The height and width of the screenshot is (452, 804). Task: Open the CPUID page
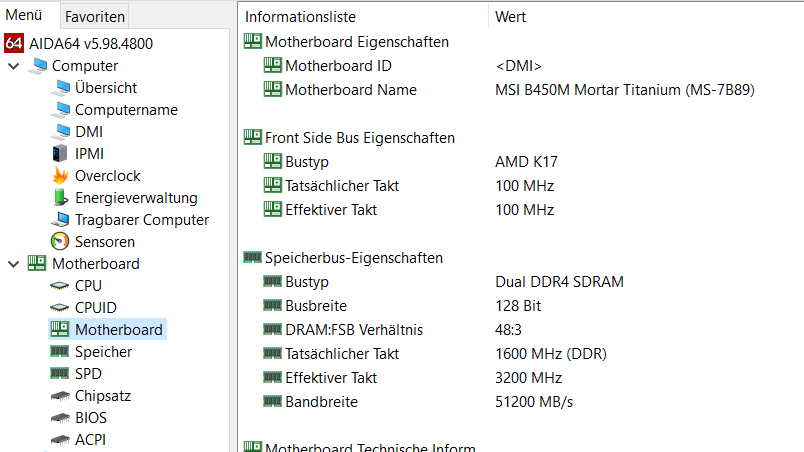pyautogui.click(x=96, y=307)
